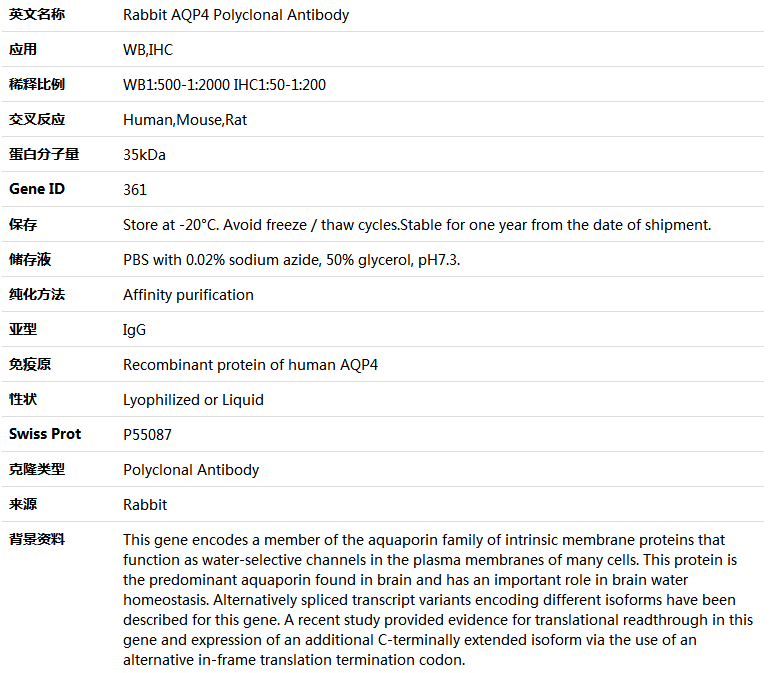The width and height of the screenshot is (773, 673).
Task: Click the '英文名称' row label
Action: click(x=37, y=15)
